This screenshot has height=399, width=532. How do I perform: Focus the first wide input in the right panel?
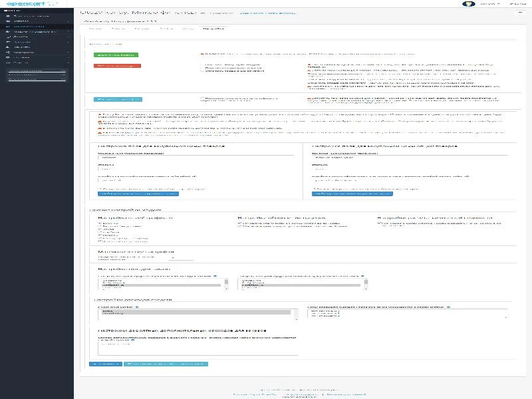click(x=410, y=158)
